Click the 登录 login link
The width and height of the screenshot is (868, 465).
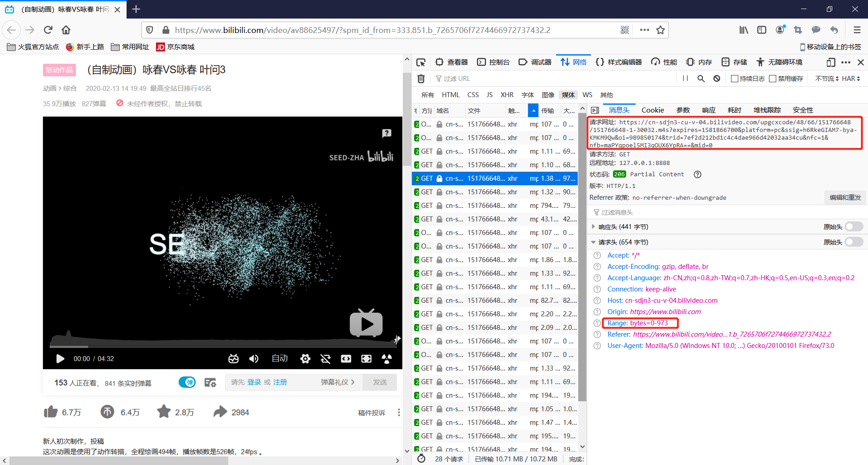[254, 382]
